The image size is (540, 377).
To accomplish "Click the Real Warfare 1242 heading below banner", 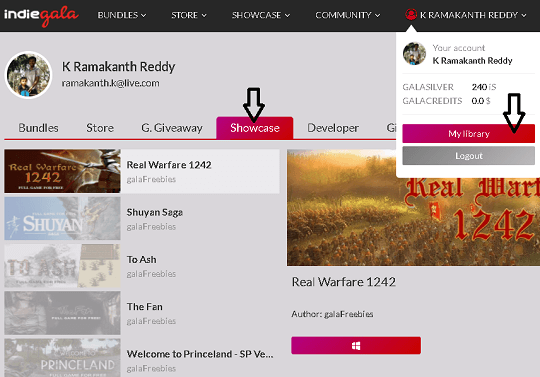I will 344,282.
